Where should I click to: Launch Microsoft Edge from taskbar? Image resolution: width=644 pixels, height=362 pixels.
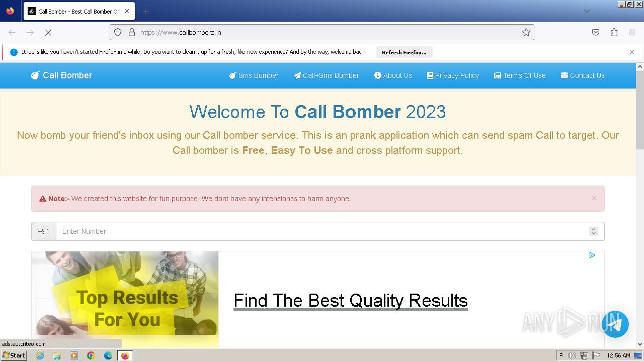tap(108, 355)
